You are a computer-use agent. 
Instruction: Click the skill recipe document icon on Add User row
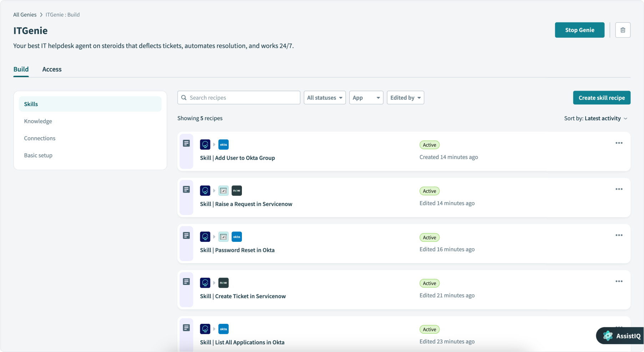tap(186, 143)
